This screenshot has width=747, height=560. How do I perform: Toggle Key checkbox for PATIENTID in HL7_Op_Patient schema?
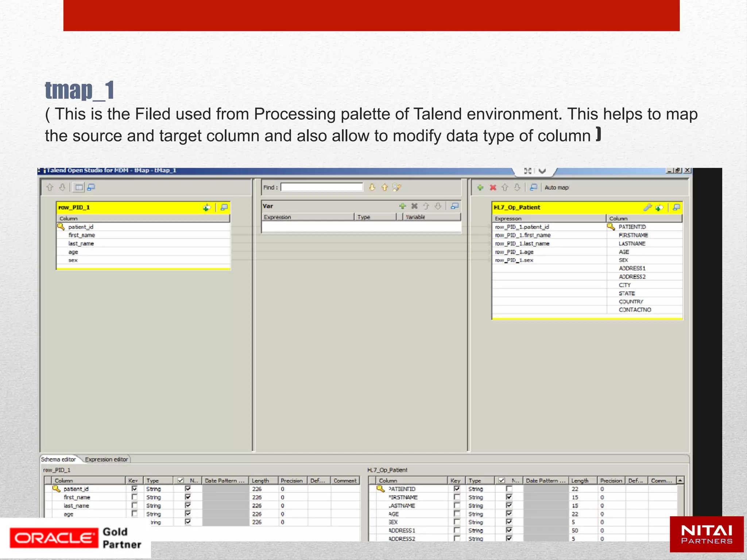point(457,489)
